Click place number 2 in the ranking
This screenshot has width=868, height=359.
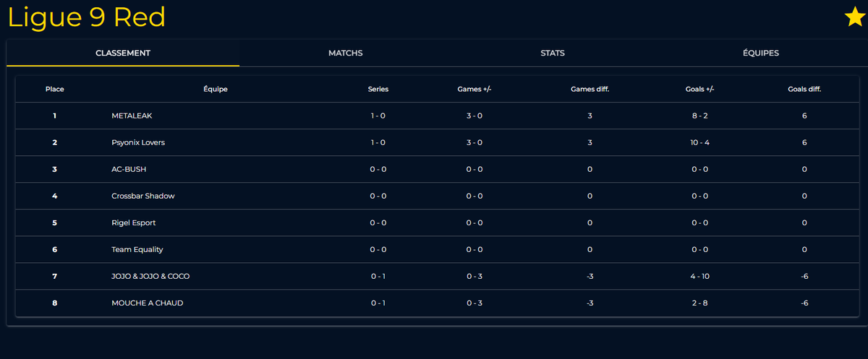pos(54,142)
